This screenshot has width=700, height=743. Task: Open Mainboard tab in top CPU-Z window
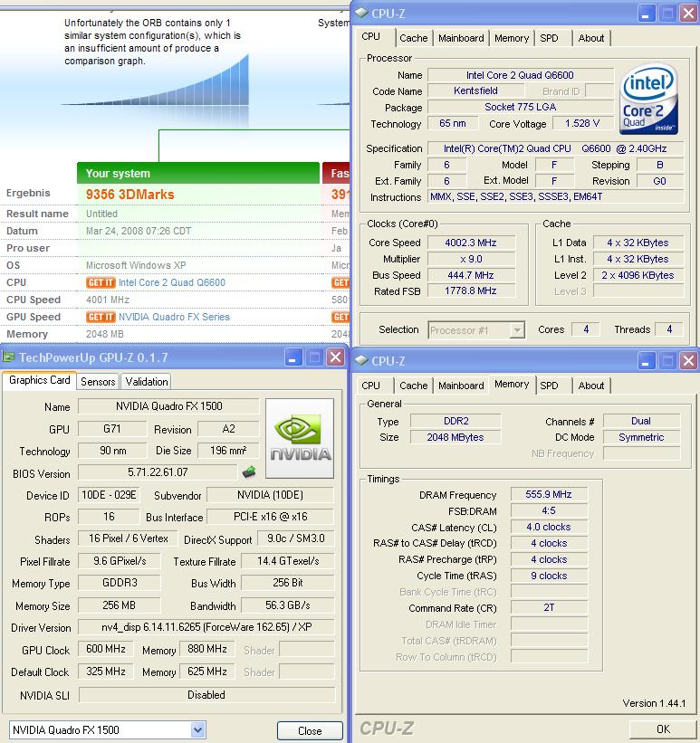point(461,38)
